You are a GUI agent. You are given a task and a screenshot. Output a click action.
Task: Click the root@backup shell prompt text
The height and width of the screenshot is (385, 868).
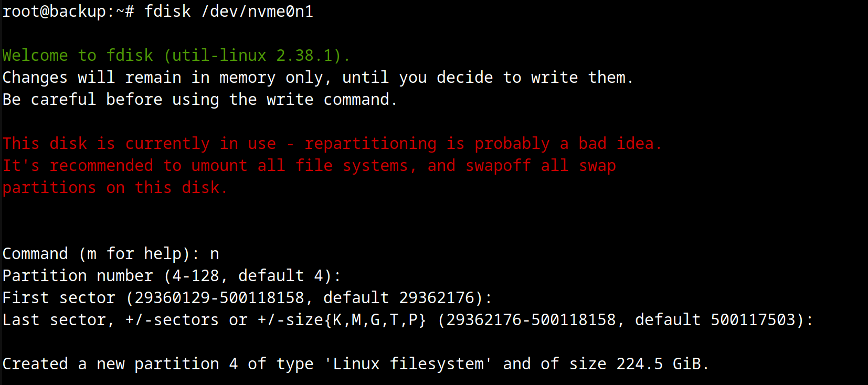pos(68,11)
